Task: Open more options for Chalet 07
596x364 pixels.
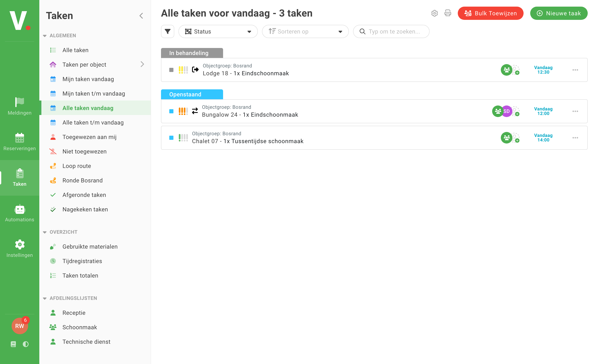Action: coord(575,138)
